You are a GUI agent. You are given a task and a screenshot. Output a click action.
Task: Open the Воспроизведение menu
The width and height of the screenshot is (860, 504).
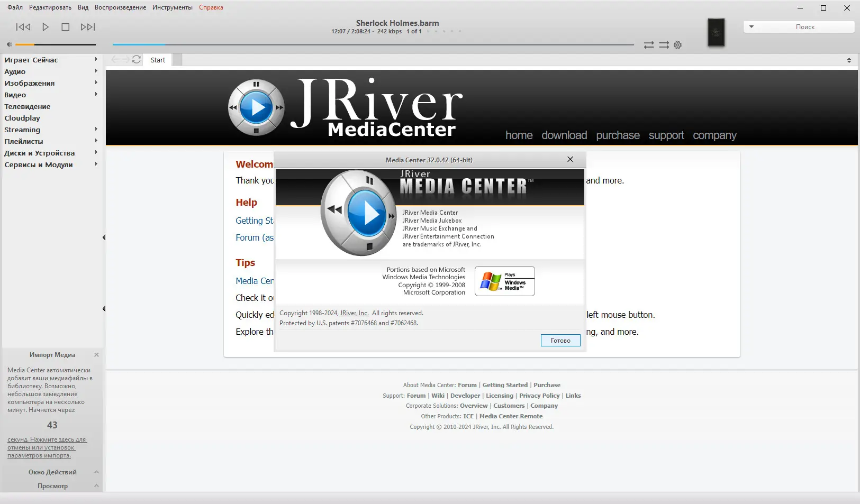(x=121, y=7)
